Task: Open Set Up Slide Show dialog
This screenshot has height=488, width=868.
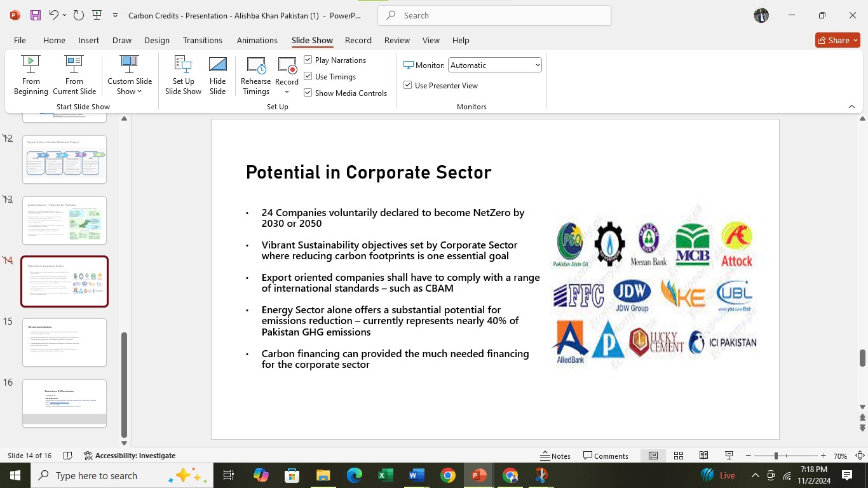Action: click(183, 75)
